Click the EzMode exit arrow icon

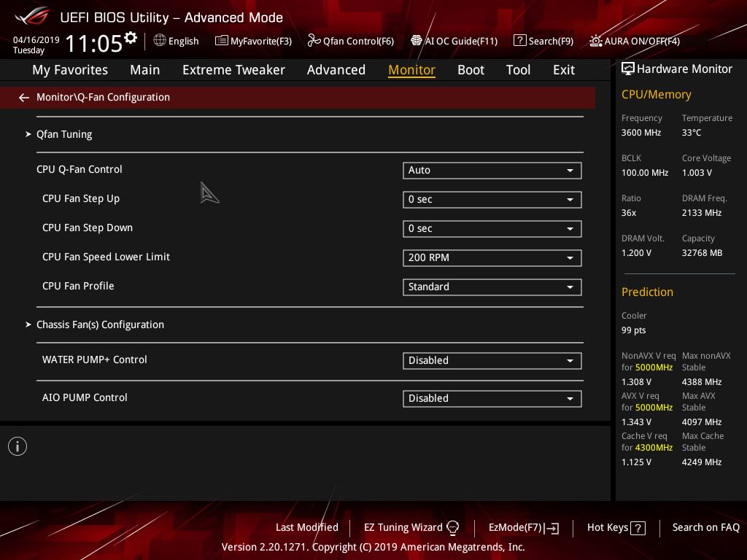click(551, 528)
